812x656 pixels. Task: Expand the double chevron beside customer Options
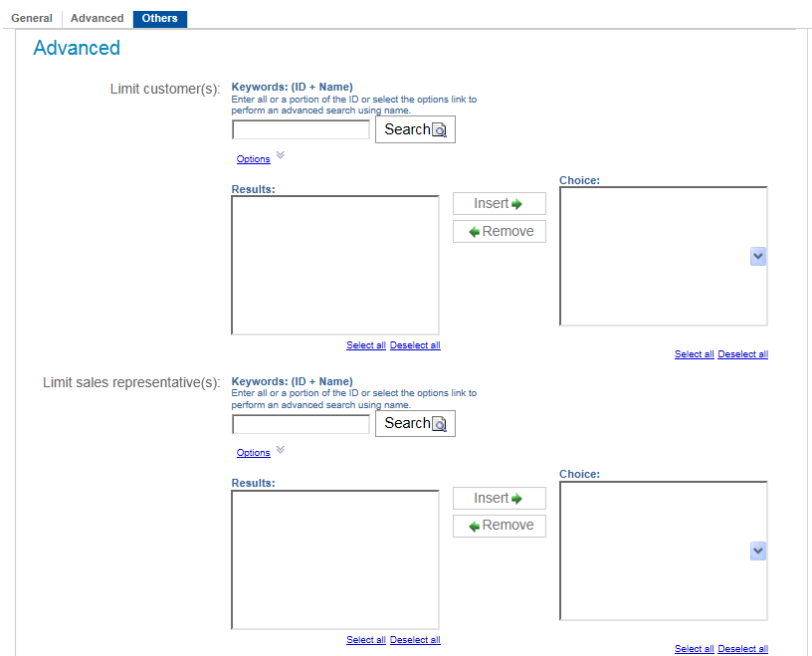coord(280,155)
